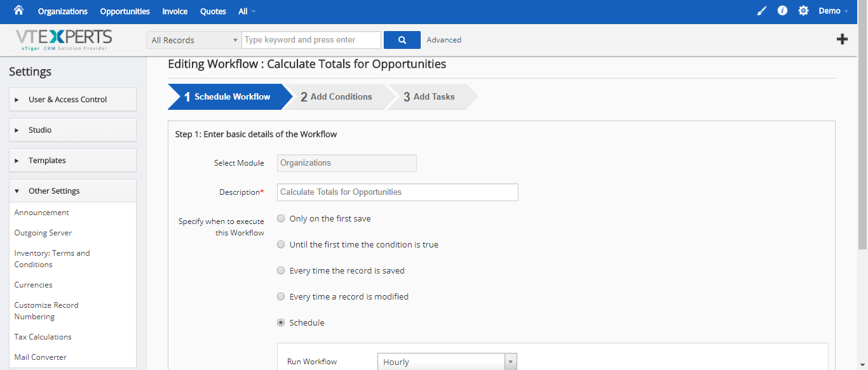Click the VTExperts logo
The image size is (868, 370).
(x=64, y=40)
